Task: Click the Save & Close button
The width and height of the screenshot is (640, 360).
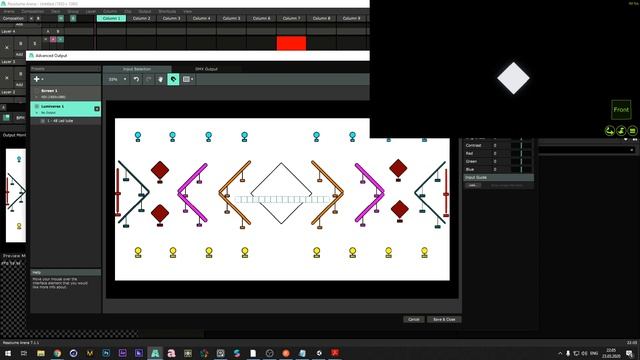Action: (444, 319)
